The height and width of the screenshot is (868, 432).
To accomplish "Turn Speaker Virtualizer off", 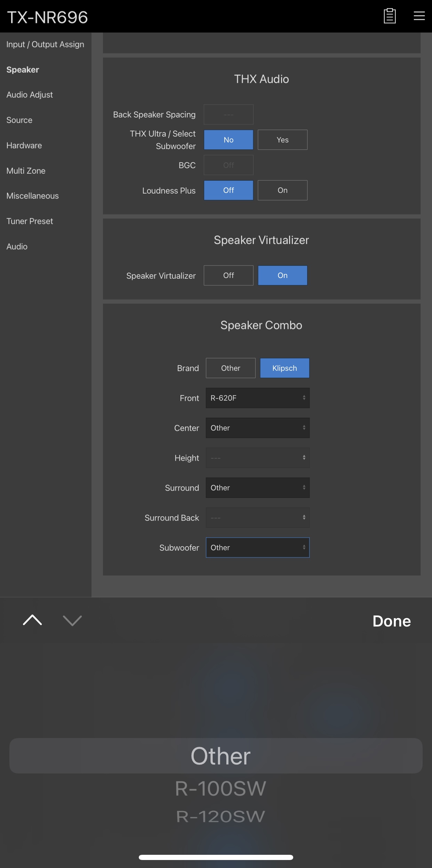I will [x=229, y=275].
